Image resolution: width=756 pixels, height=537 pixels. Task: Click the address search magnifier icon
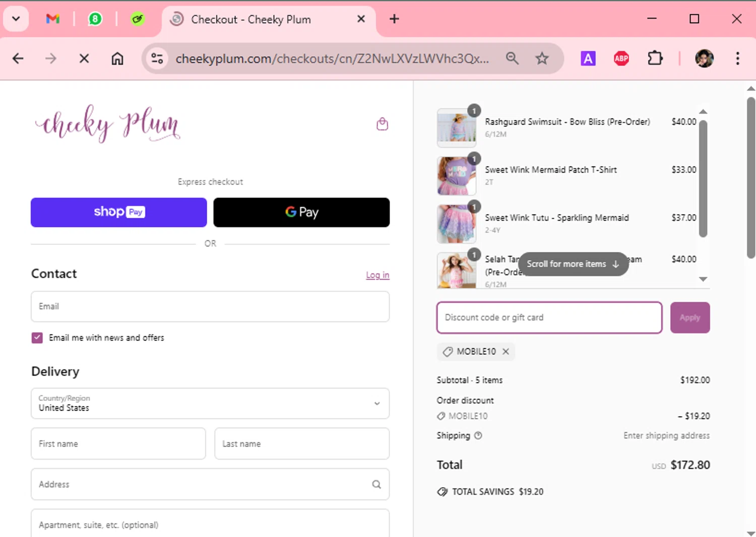pos(376,484)
